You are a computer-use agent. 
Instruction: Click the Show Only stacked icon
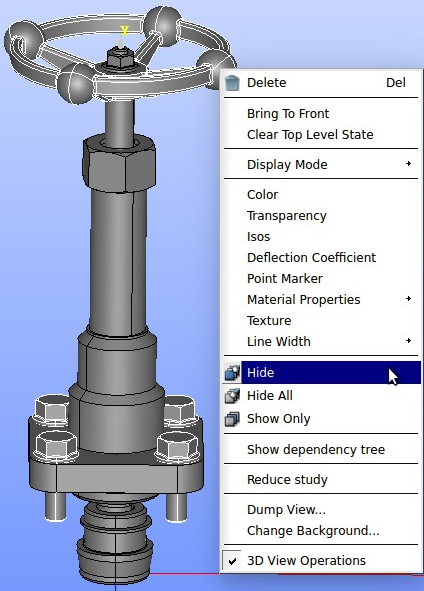232,419
